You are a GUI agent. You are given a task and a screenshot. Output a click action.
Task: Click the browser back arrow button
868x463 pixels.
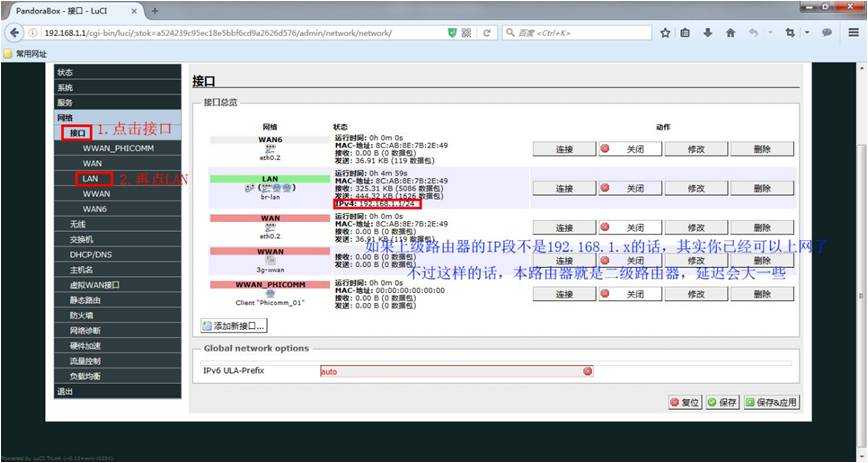[14, 33]
